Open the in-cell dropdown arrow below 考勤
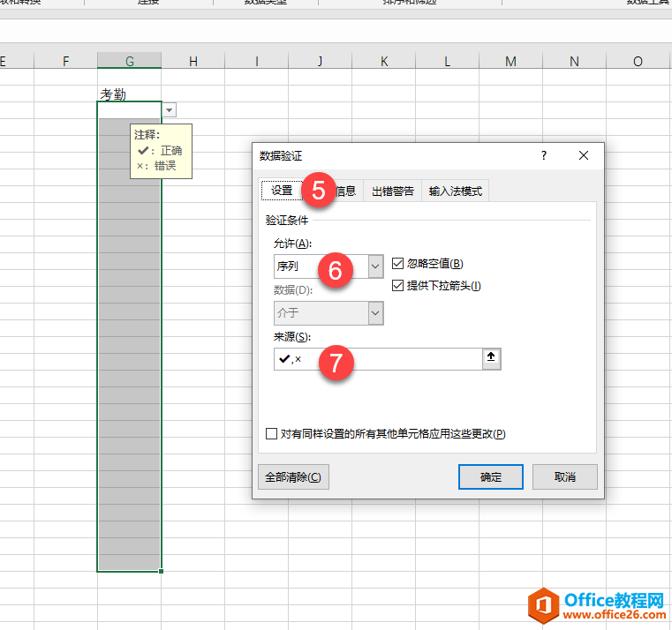672x630 pixels. coord(170,109)
